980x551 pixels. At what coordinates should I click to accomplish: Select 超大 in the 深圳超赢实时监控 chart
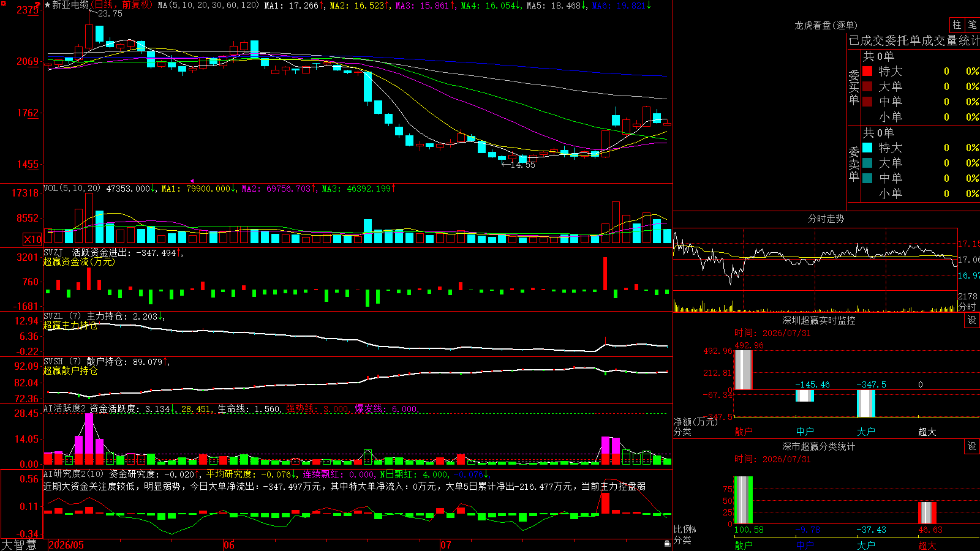tap(927, 432)
